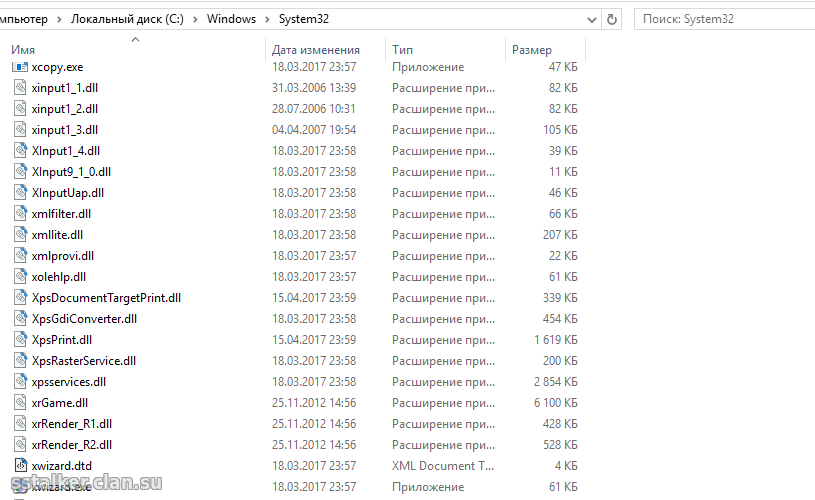This screenshot has width=815, height=500.
Task: Select the XpsDocumentTargetPrint.dll file icon
Action: 20,297
